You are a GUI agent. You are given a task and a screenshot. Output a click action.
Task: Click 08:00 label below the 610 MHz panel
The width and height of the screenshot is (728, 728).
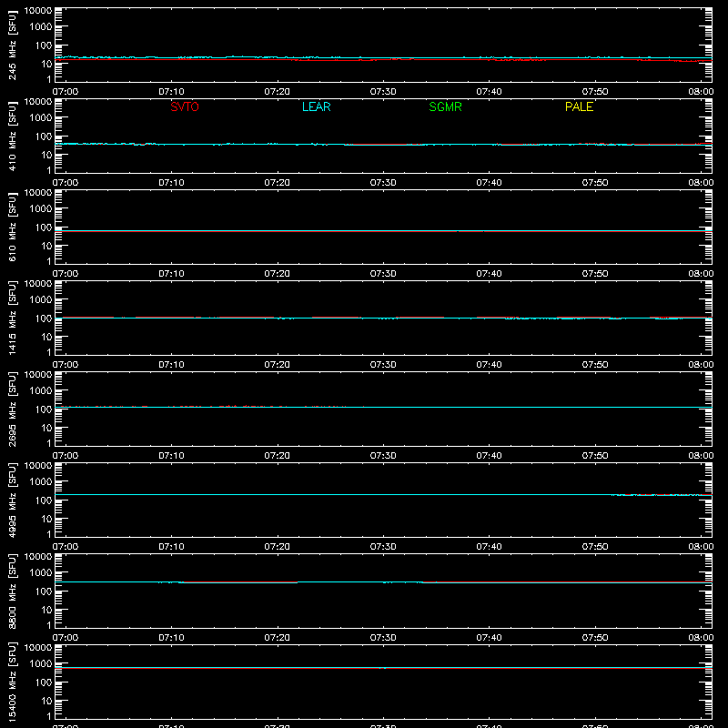701,274
